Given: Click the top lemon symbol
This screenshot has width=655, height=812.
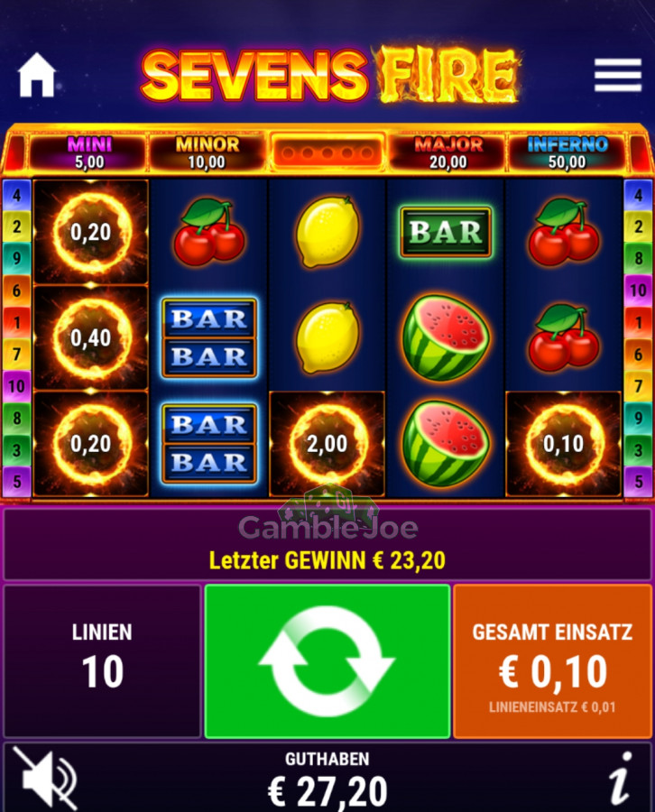Looking at the screenshot, I should coord(327,232).
